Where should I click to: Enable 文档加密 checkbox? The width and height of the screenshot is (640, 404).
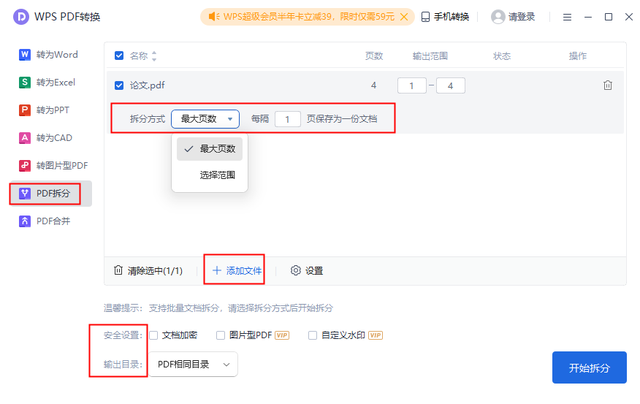(x=153, y=335)
